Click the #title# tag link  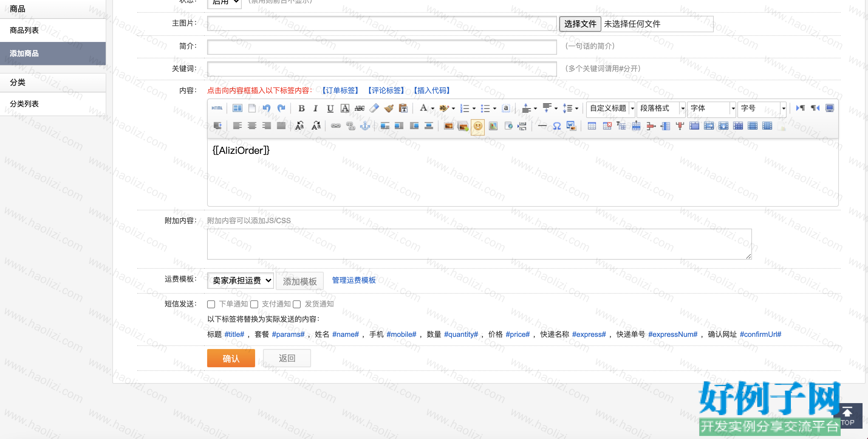tap(234, 334)
